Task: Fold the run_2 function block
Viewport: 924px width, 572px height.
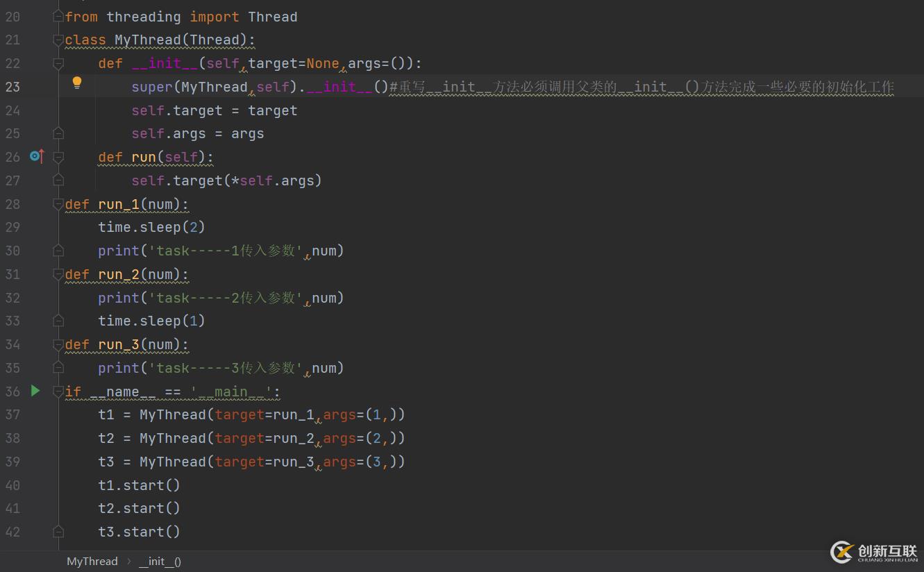Action: click(58, 275)
